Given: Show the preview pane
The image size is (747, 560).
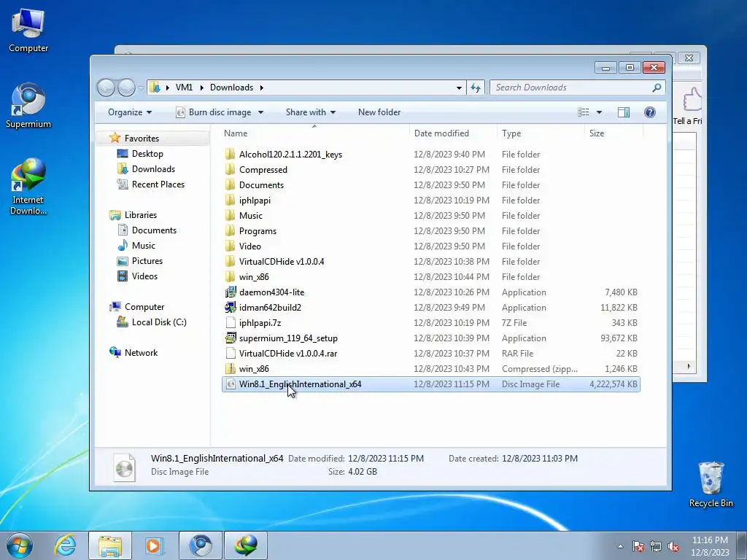Looking at the screenshot, I should pyautogui.click(x=623, y=112).
